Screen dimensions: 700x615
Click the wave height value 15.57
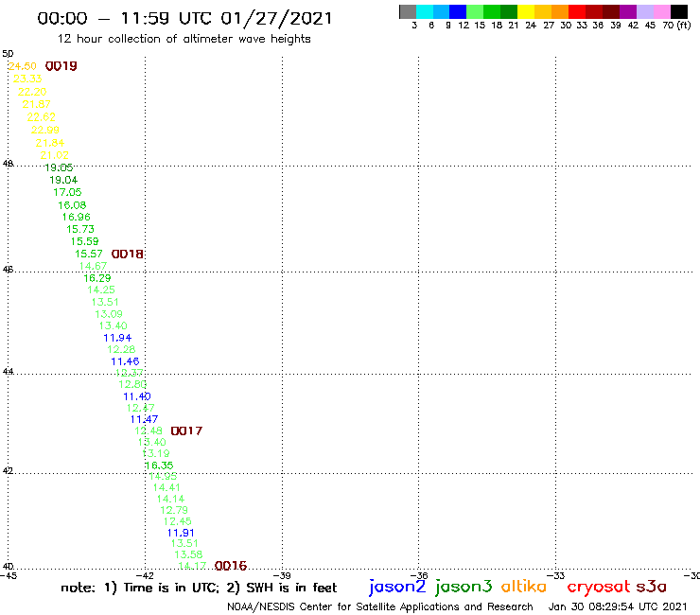(x=89, y=255)
